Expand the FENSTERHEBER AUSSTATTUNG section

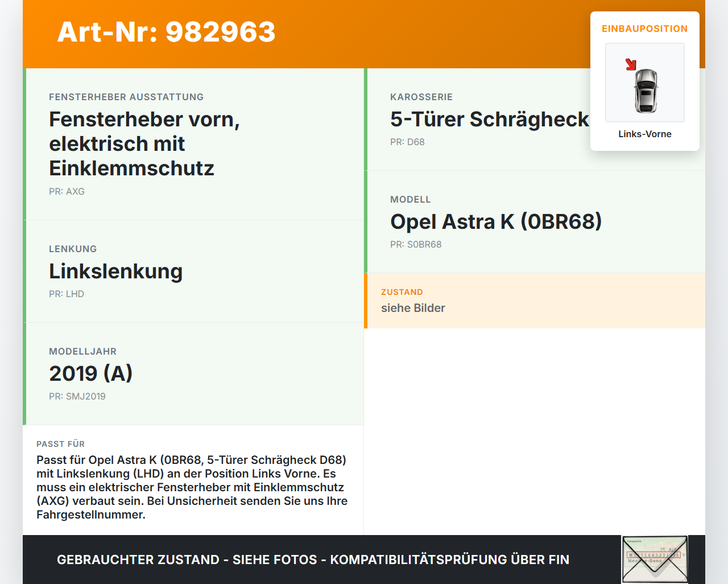(x=126, y=97)
